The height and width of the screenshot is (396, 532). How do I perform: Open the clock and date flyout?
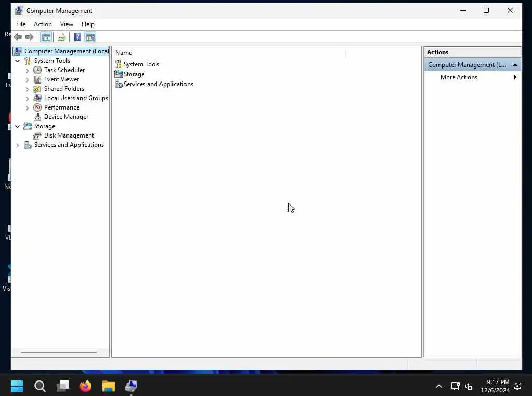click(495, 386)
